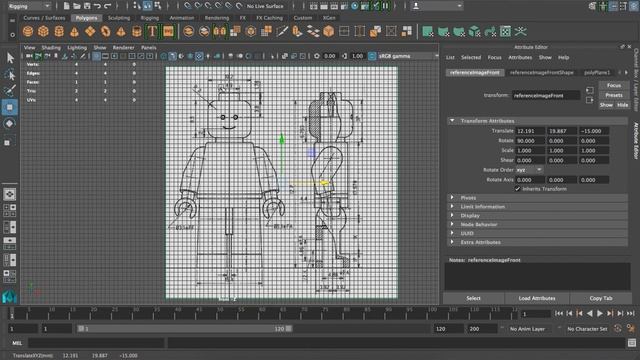640x360 pixels.
Task: Create a polygon cube from the shelf
Action: pyautogui.click(x=43, y=31)
